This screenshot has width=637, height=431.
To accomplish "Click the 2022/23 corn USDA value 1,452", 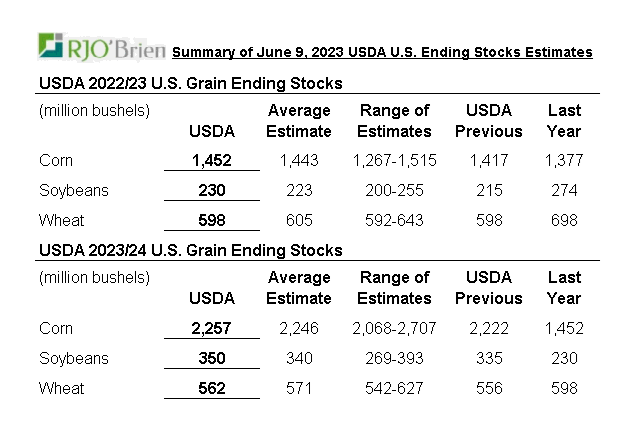I will pos(212,160).
